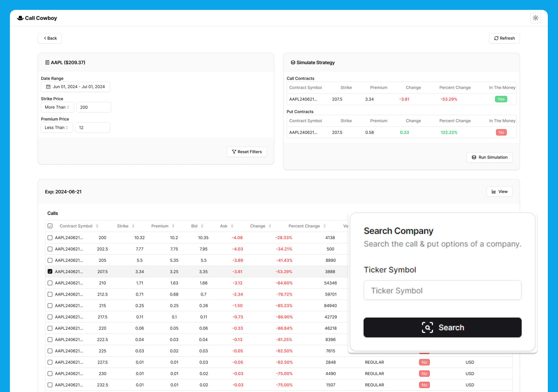Check the strike 212.5 call row
558x392 pixels.
coord(50,294)
